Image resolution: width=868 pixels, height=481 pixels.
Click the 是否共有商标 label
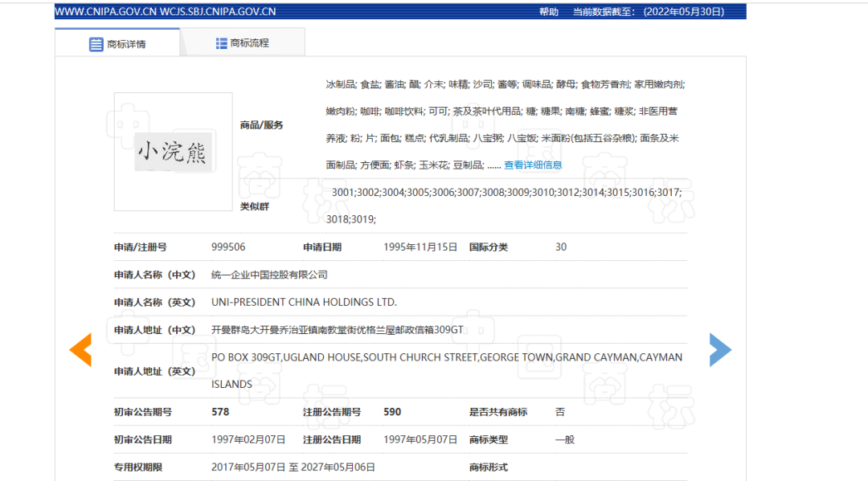(x=498, y=412)
